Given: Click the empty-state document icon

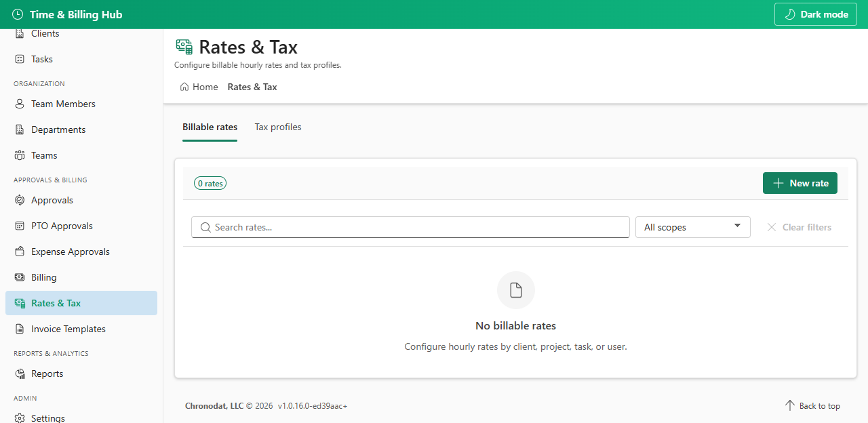Looking at the screenshot, I should point(516,290).
